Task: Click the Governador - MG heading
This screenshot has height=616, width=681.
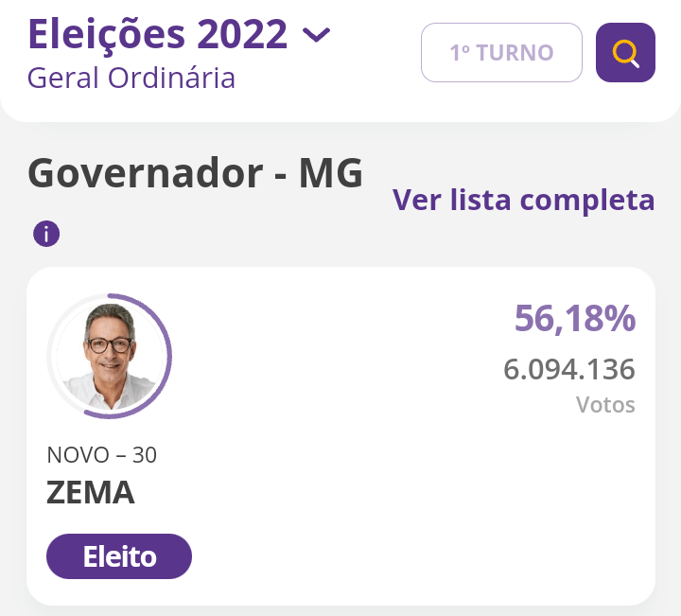Action: 195,173
